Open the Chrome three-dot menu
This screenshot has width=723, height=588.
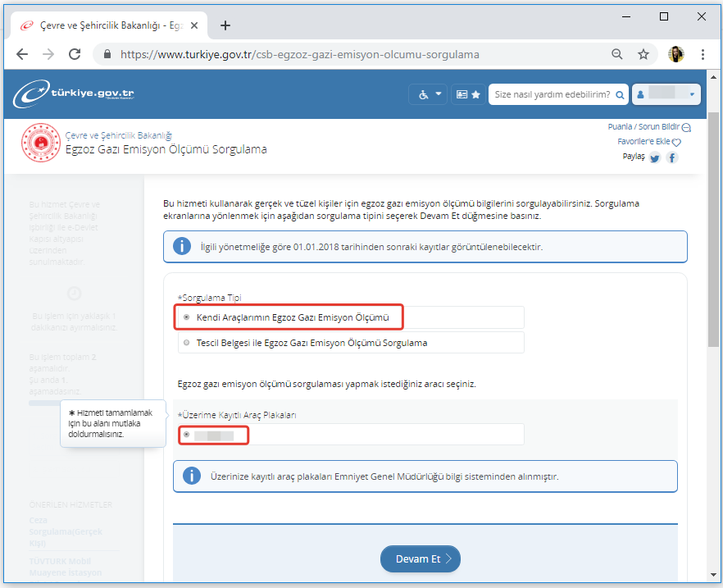[703, 54]
